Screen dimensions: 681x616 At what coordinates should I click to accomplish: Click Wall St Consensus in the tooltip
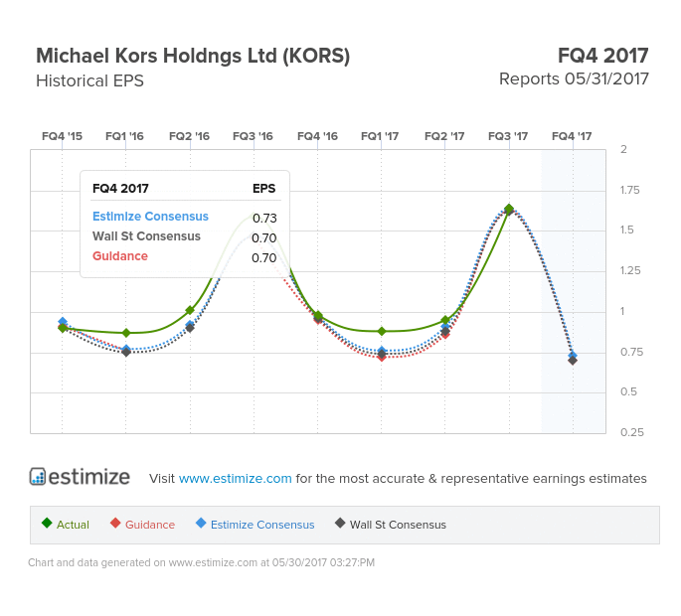[146, 236]
